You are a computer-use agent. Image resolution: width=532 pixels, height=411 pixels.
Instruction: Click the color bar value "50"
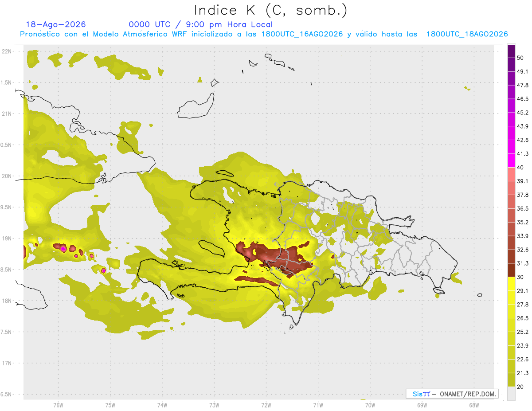click(x=521, y=58)
